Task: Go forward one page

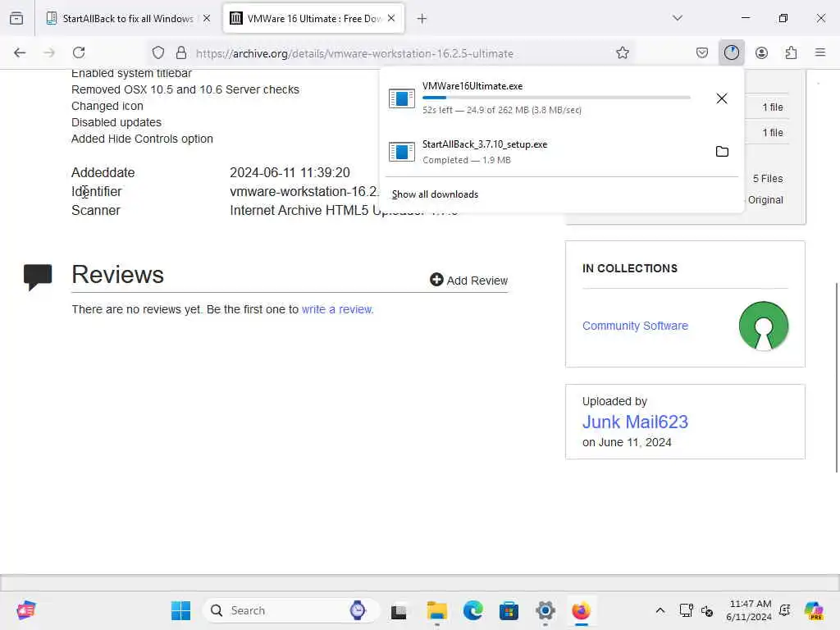Action: [49, 52]
